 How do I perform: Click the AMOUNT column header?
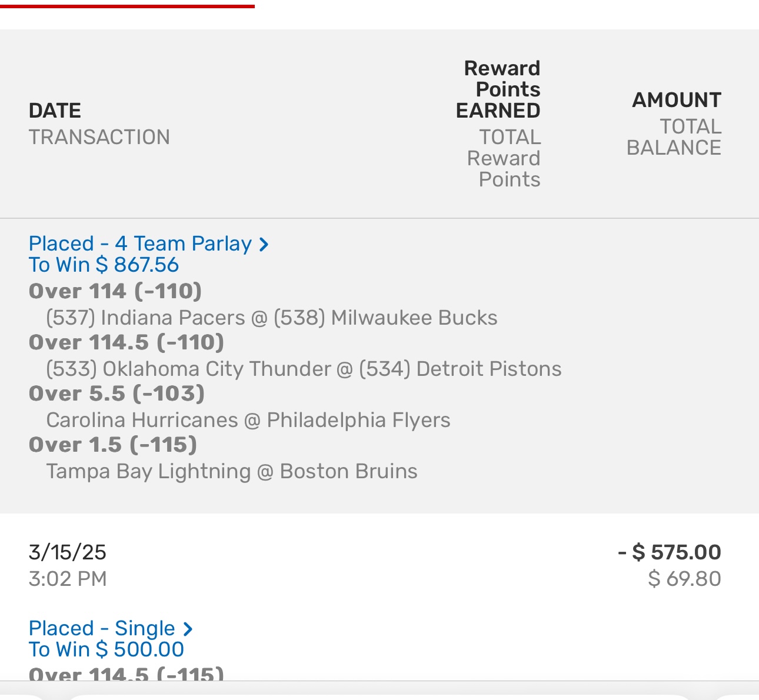pyautogui.click(x=677, y=100)
